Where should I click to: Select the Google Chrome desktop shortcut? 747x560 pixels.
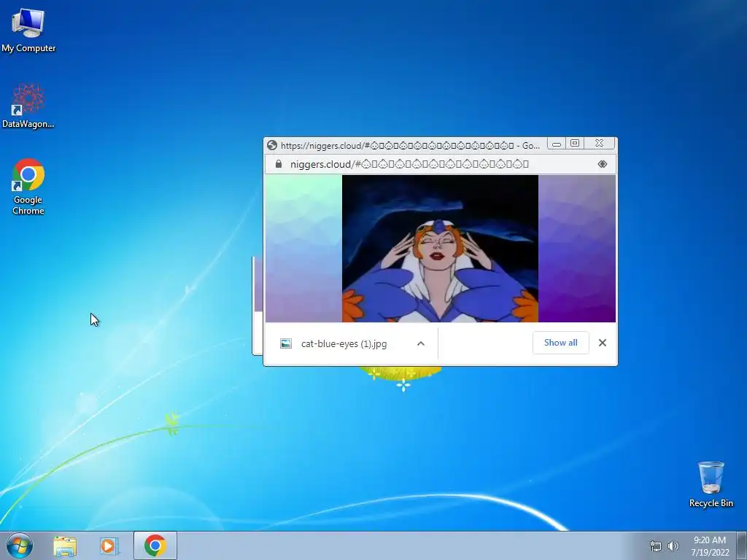click(x=28, y=187)
